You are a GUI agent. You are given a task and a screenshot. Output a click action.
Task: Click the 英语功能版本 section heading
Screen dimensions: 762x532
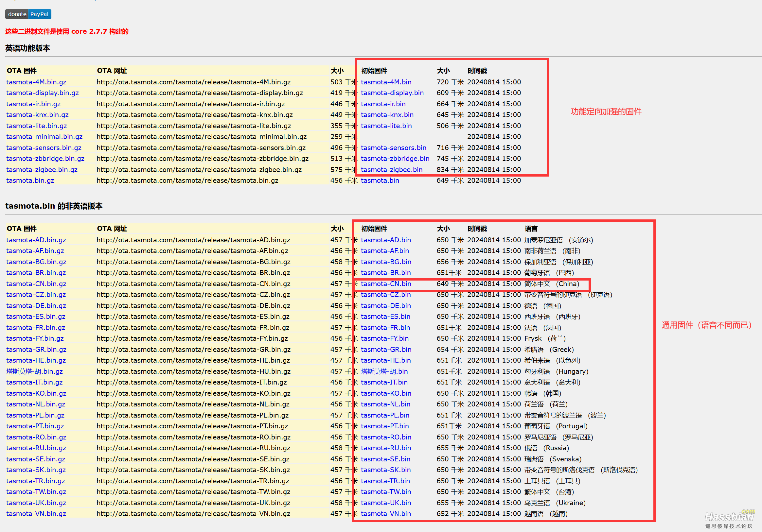pos(27,48)
